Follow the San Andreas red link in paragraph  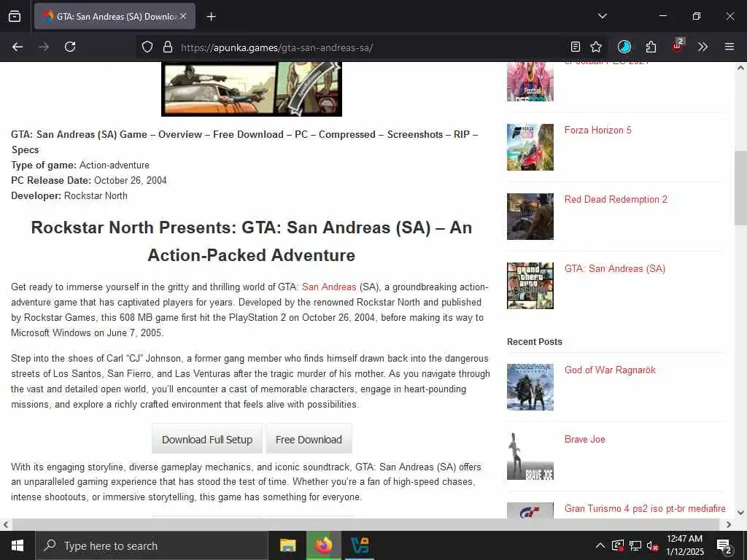pos(329,287)
